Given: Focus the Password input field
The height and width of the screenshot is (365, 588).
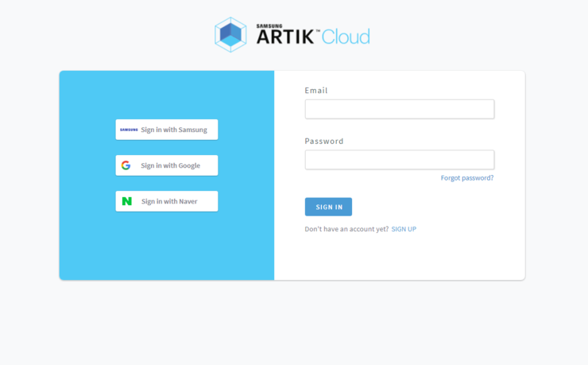Looking at the screenshot, I should (400, 160).
